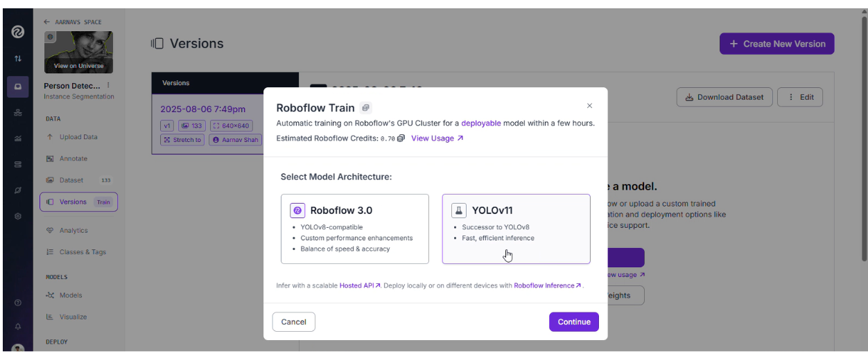This screenshot has width=868, height=356.
Task: Select the YOLOv11 architecture card
Action: pyautogui.click(x=517, y=229)
